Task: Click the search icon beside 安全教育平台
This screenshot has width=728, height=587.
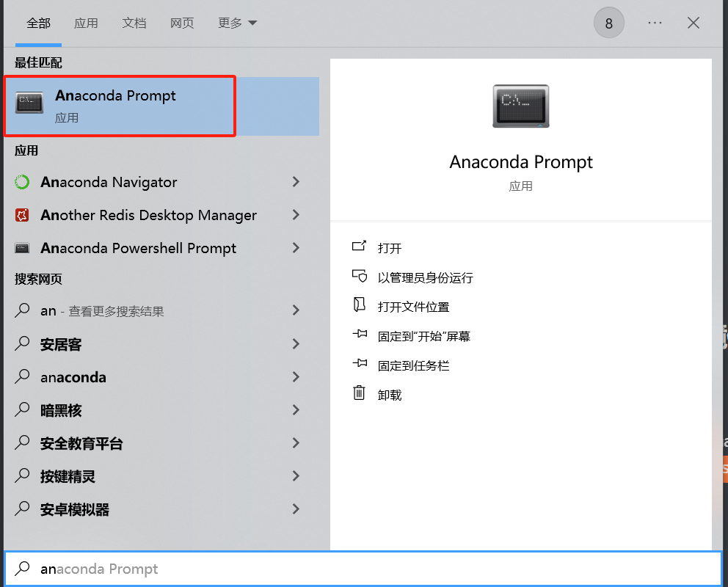Action: [22, 442]
